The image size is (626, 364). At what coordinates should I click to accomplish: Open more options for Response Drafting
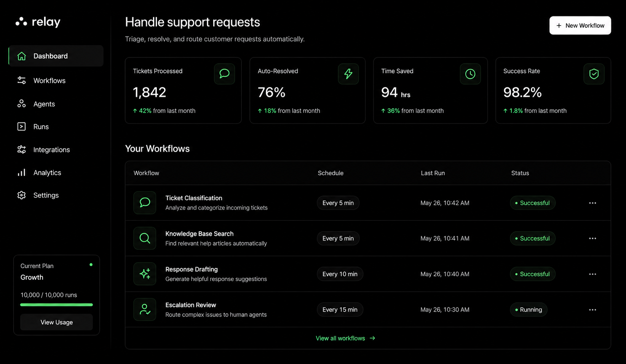tap(592, 274)
